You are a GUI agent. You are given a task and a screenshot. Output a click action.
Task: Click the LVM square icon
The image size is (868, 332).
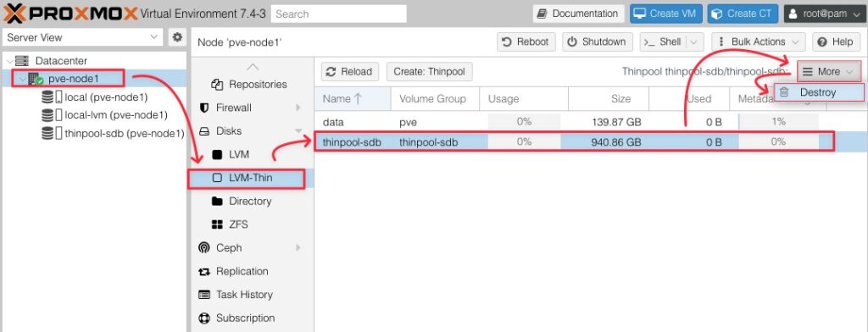(218, 154)
